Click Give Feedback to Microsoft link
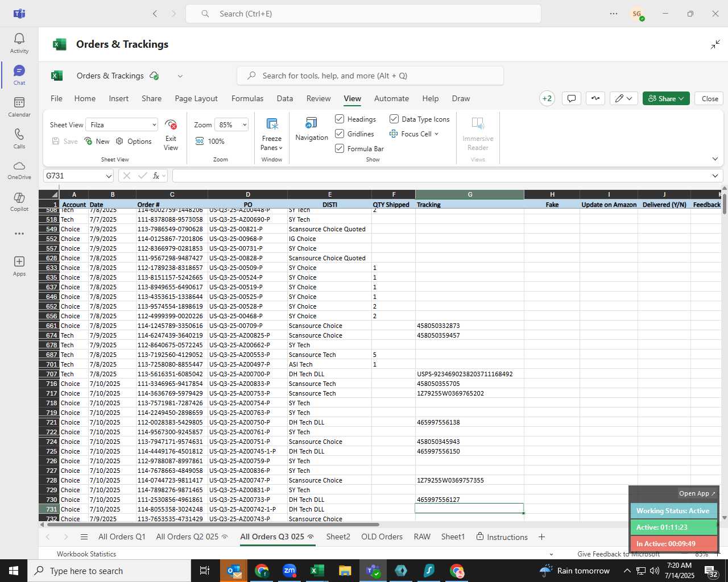This screenshot has width=728, height=582. (619, 554)
